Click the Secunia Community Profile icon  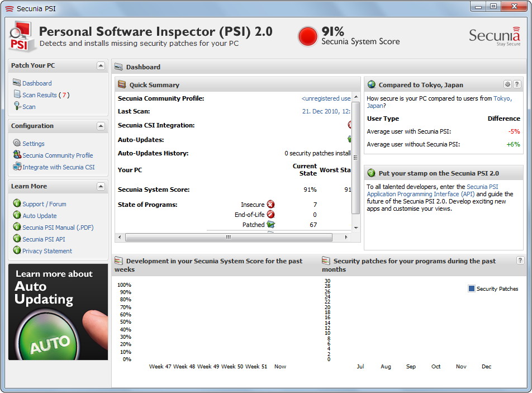click(16, 155)
